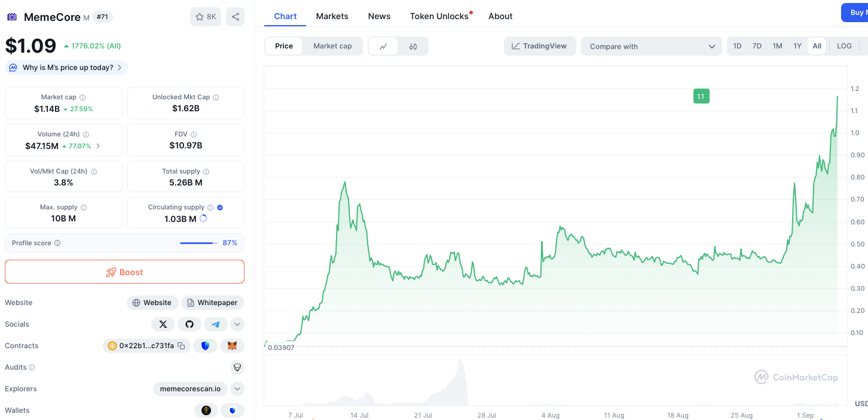This screenshot has width=868, height=420.
Task: Select Price chart toggle
Action: pyautogui.click(x=284, y=46)
